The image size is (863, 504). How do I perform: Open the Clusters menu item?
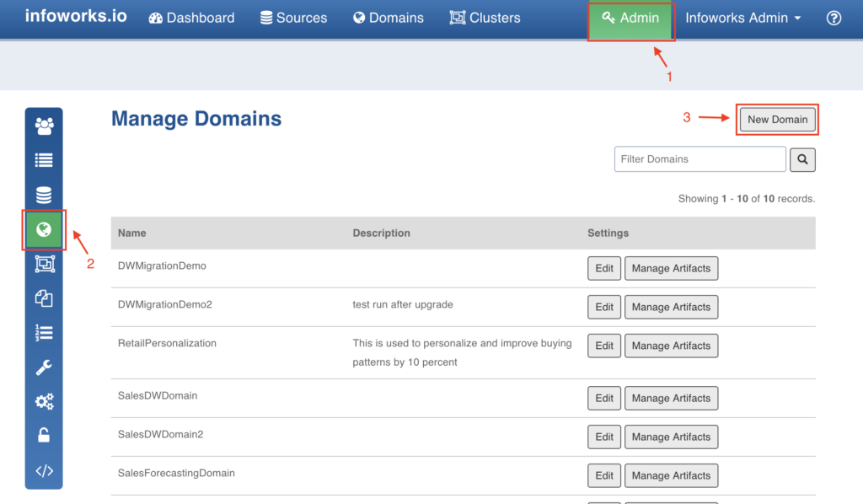pos(485,19)
